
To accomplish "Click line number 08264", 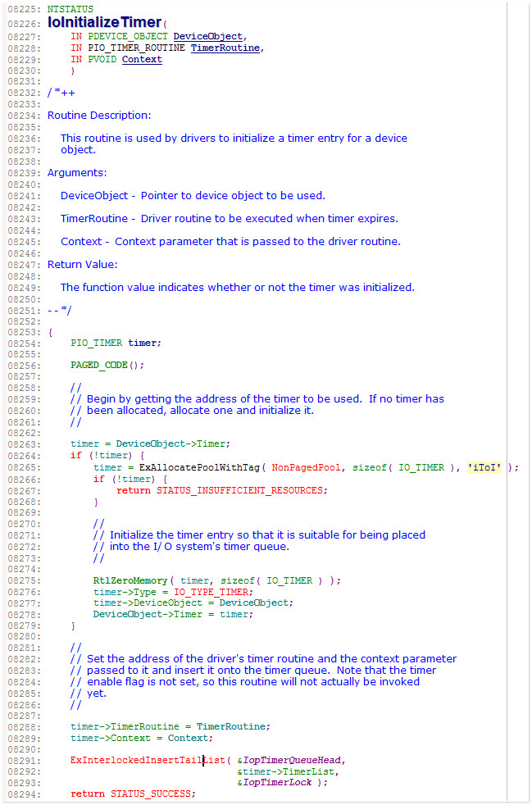I will tap(25, 456).
